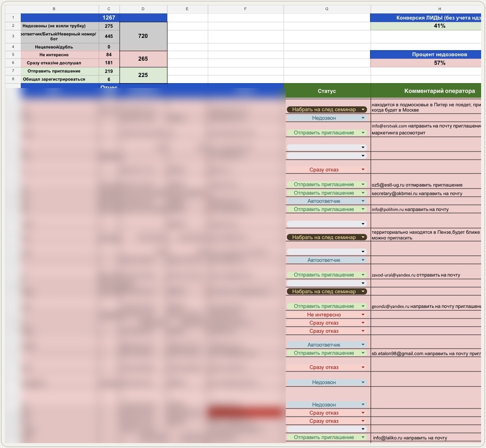
Task: Select column D header
Action: 143,9
